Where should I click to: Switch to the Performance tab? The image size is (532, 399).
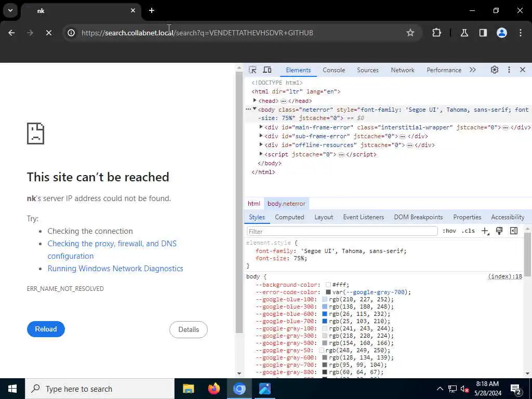coord(444,70)
